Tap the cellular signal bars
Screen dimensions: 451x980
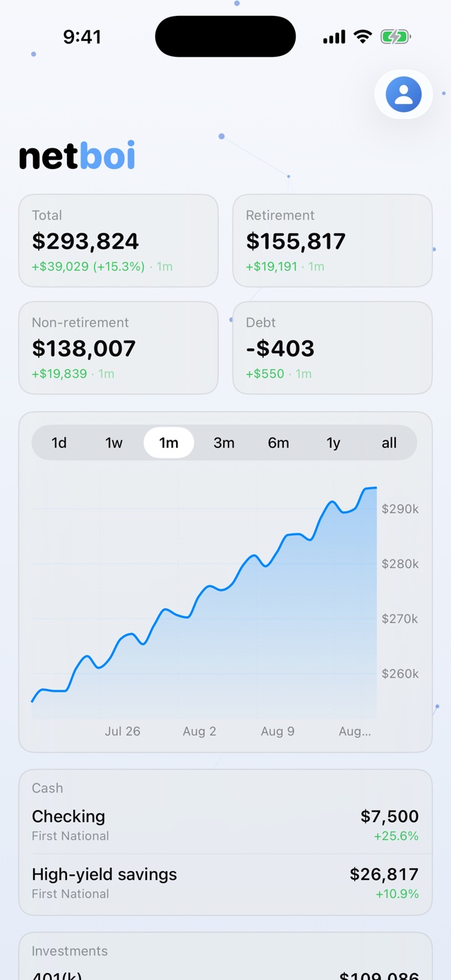pyautogui.click(x=334, y=37)
